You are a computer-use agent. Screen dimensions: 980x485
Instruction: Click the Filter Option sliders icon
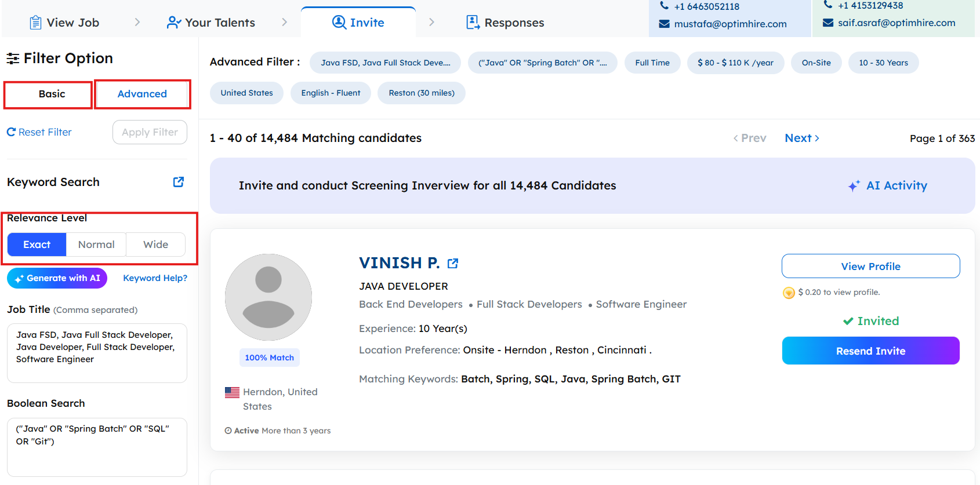coord(13,59)
